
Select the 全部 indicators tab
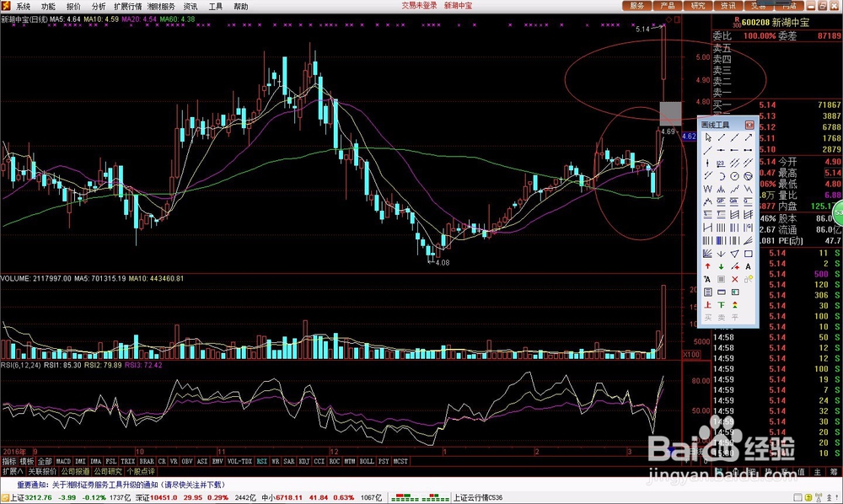(x=45, y=462)
